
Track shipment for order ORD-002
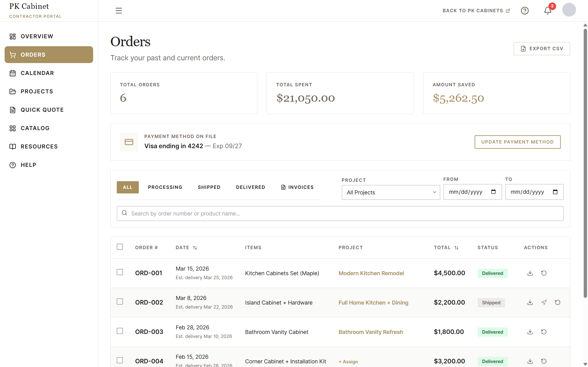point(544,302)
